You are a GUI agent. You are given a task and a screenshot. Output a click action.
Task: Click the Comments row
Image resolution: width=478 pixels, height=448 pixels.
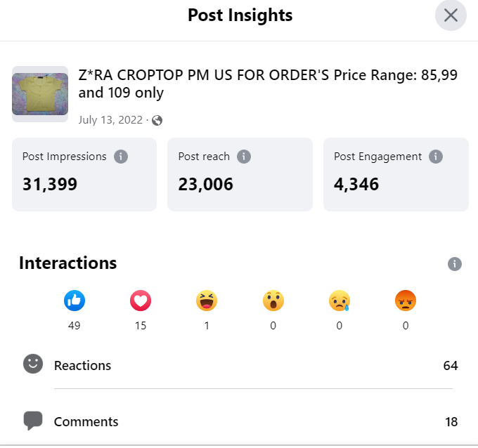239,421
